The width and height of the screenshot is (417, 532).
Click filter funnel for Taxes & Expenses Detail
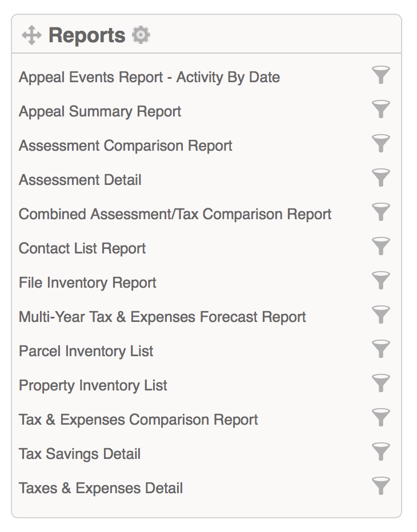click(x=380, y=486)
